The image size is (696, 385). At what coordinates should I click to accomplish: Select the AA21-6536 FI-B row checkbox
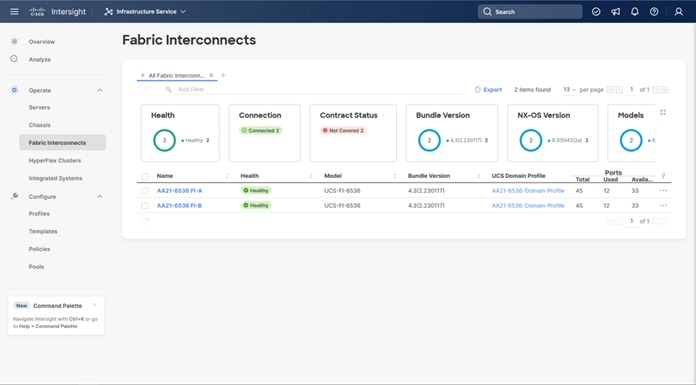tap(145, 206)
